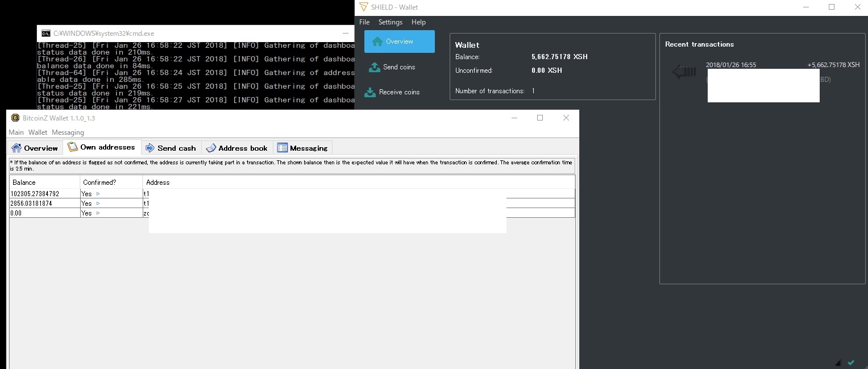Select the Own addresses tab

point(101,147)
